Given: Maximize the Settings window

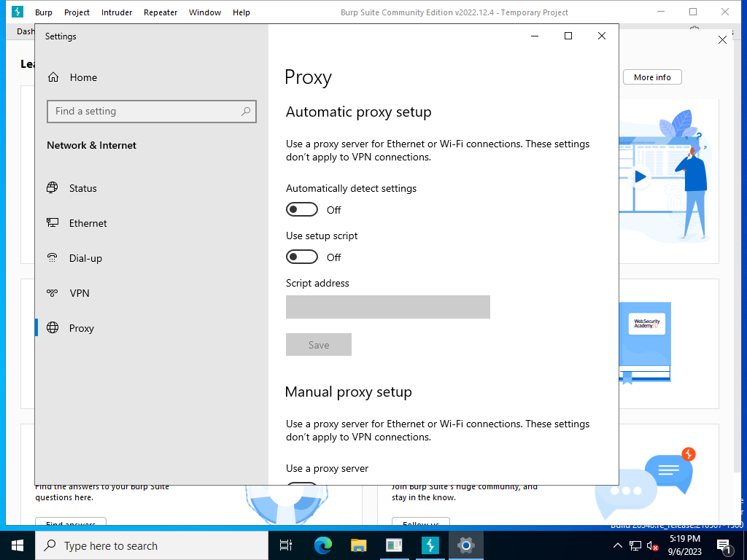Looking at the screenshot, I should 568,36.
